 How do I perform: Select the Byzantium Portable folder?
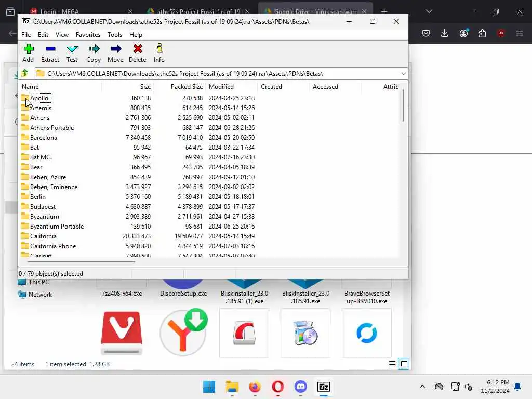tap(57, 227)
